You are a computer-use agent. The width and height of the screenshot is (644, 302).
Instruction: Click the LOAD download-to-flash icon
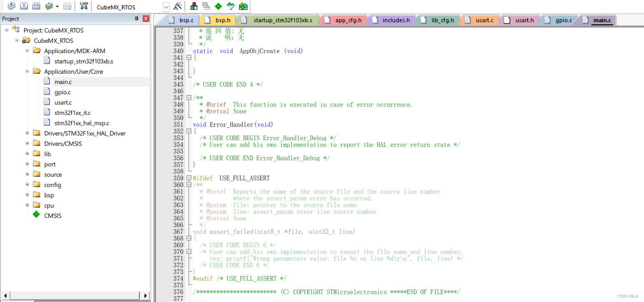[84, 6]
